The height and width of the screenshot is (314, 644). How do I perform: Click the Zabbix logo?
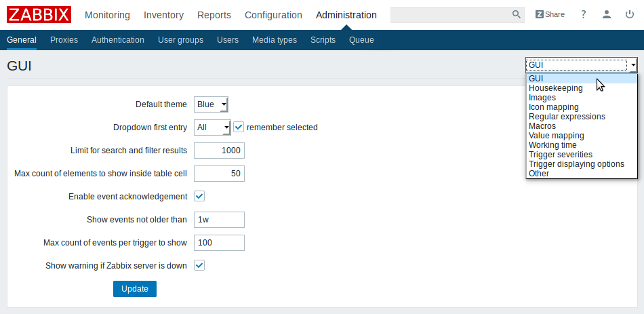[39, 15]
